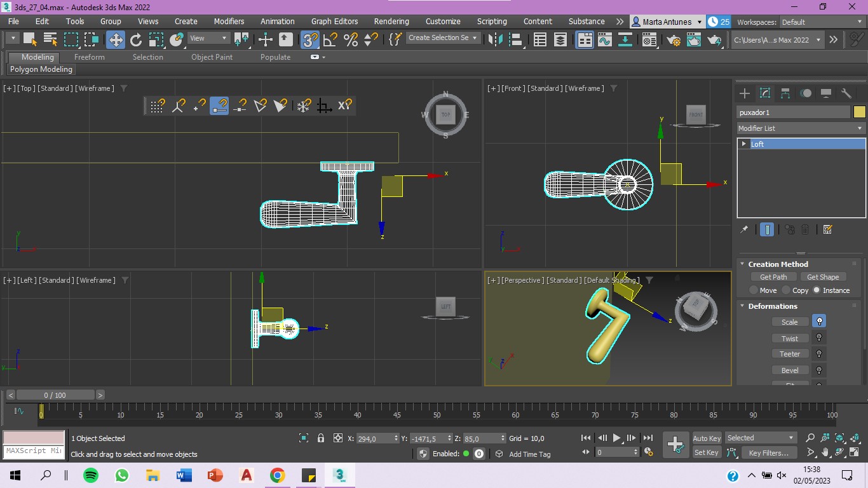Image resolution: width=868 pixels, height=488 pixels.
Task: Activate the Select and Scale tool
Action: [x=156, y=39]
